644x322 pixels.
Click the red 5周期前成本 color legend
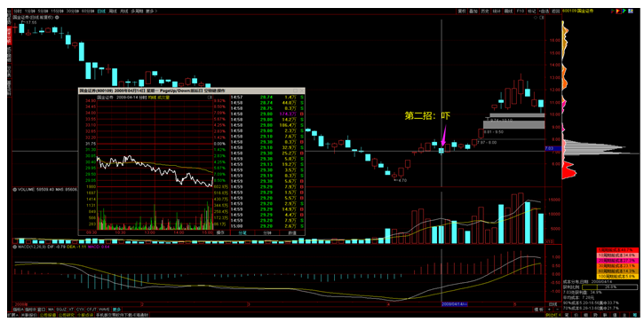pyautogui.click(x=618, y=250)
